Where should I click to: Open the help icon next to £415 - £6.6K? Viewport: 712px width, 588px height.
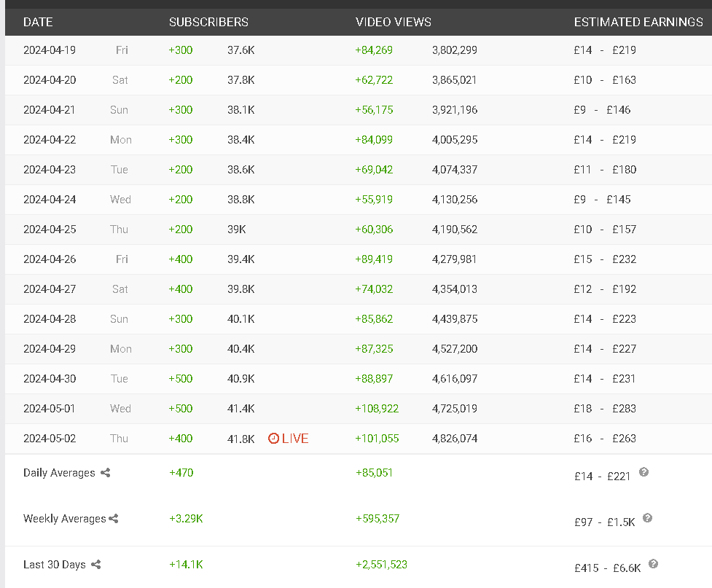(x=653, y=564)
